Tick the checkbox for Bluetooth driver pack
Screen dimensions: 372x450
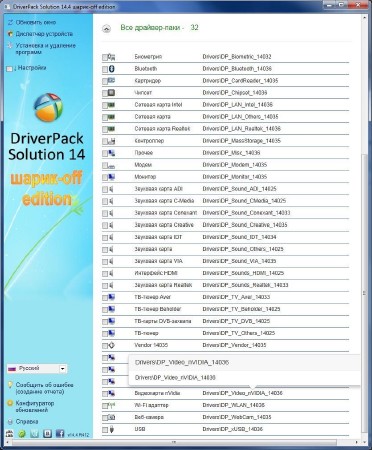point(105,69)
